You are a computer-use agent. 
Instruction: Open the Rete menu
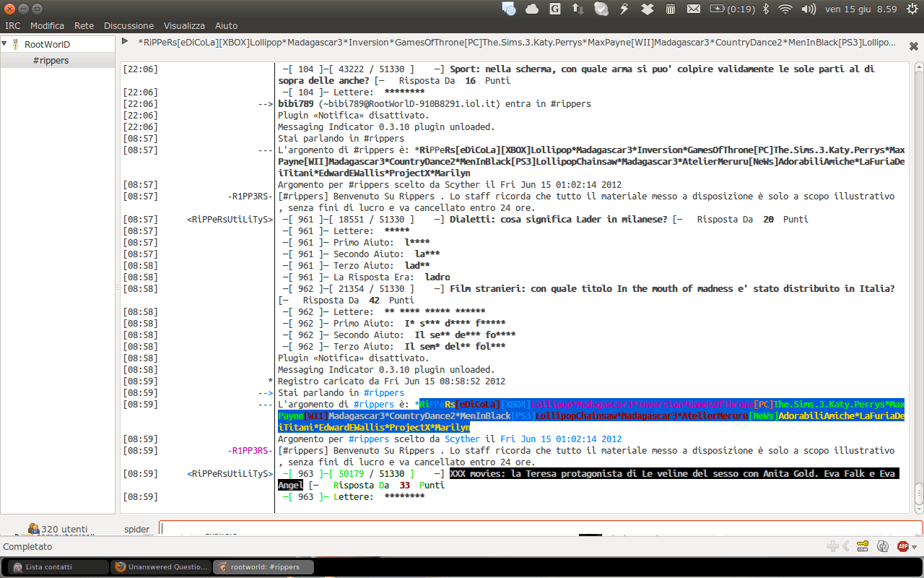pos(84,25)
